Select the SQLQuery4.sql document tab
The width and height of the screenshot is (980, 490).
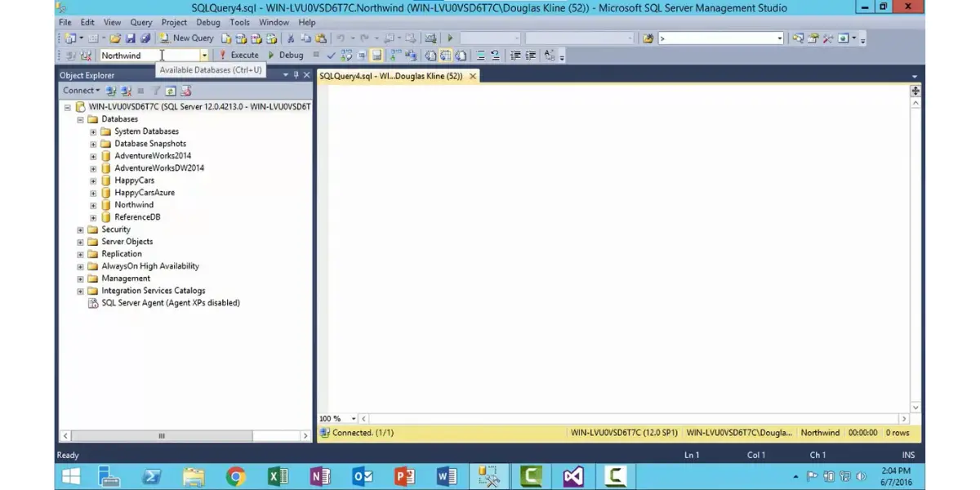pos(391,75)
